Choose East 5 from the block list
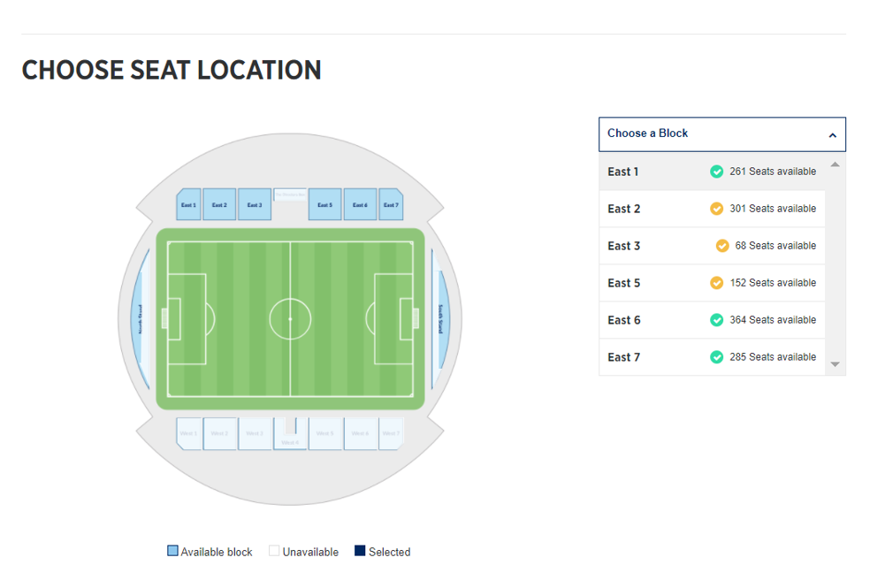Viewport: 885px width, 588px height. 712,283
